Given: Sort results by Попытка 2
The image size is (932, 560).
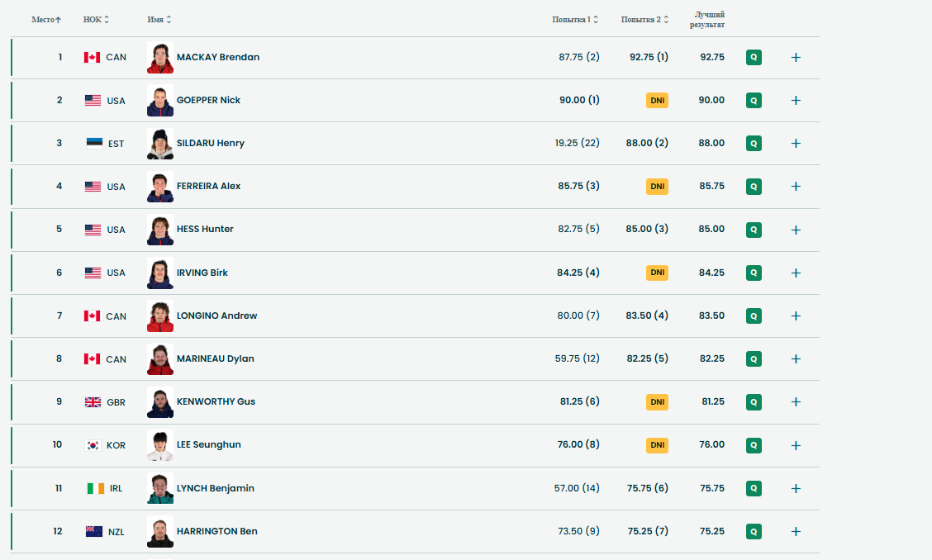Looking at the screenshot, I should [644, 20].
